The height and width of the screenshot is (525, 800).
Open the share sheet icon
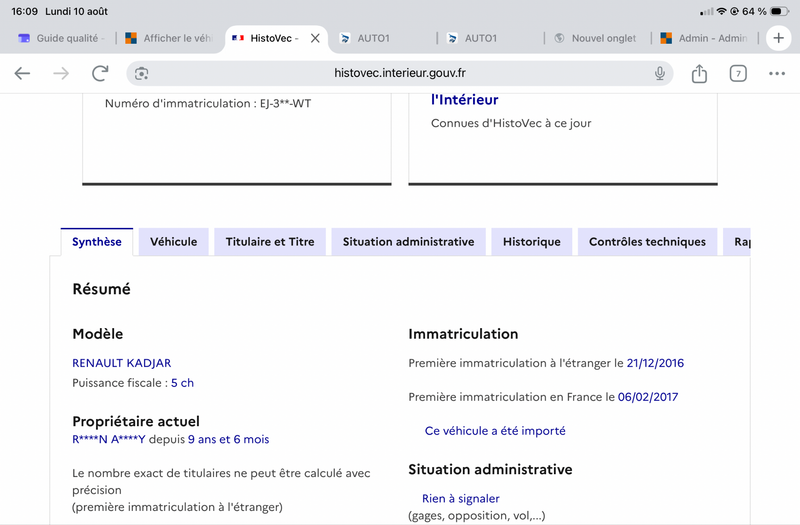(x=699, y=73)
